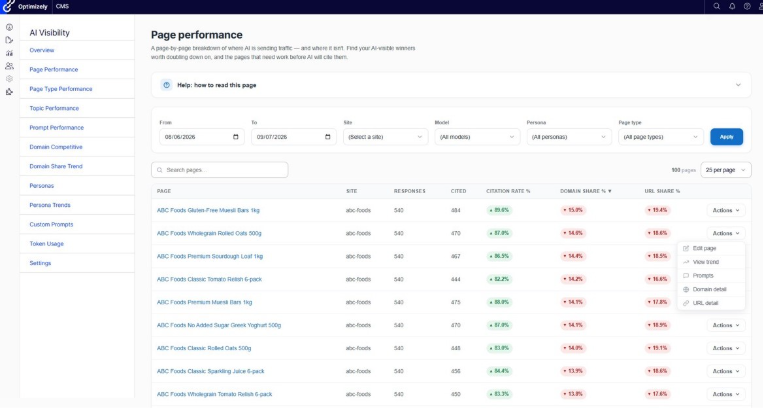This screenshot has height=408, width=763.
Task: Go to Topic Performance in sidebar
Action: [54, 108]
